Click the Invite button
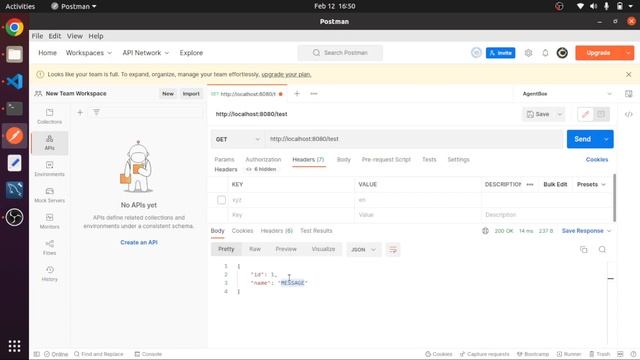Viewport: 640px width, 360px height. [500, 53]
